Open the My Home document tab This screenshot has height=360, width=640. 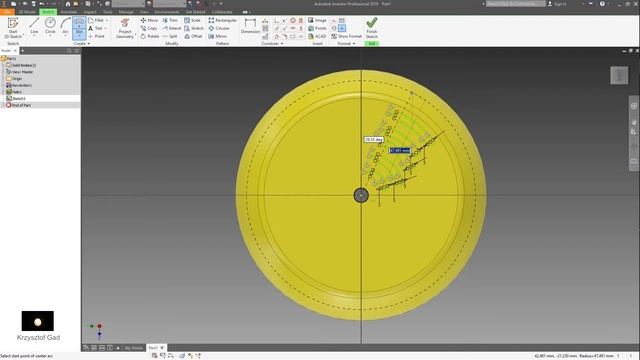(x=133, y=348)
